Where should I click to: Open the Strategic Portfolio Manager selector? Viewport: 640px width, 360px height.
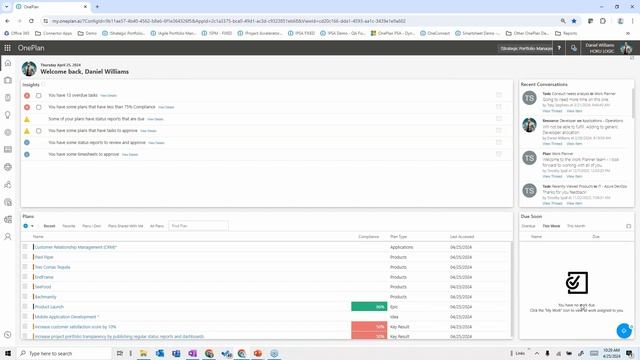(526, 48)
